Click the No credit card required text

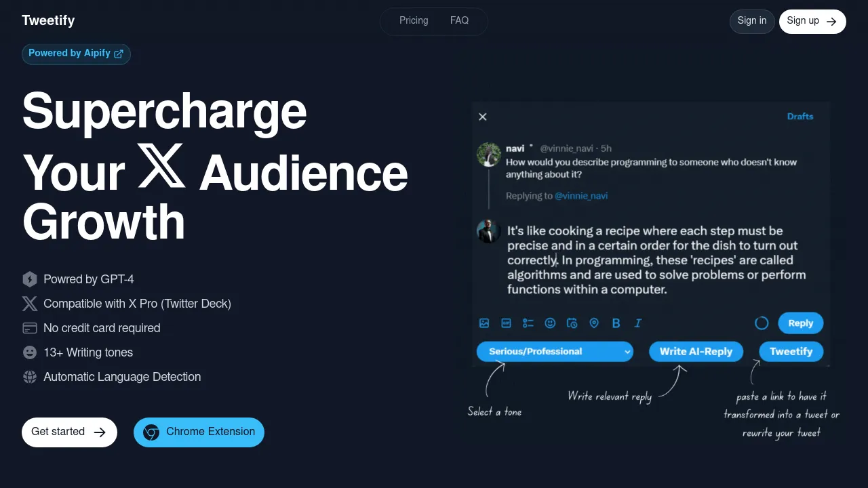coord(102,328)
